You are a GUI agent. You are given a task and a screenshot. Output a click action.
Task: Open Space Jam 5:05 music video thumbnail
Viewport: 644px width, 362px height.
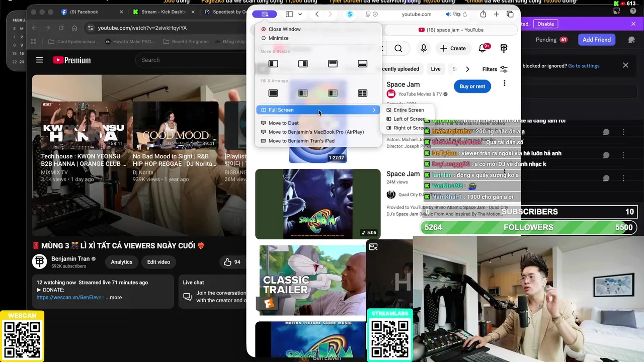[318, 204]
